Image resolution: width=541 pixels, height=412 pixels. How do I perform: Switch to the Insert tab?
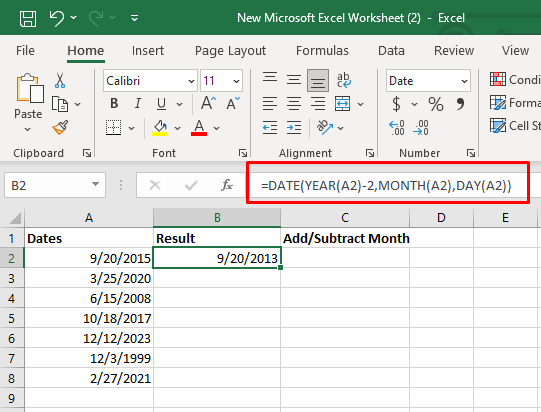tap(148, 51)
